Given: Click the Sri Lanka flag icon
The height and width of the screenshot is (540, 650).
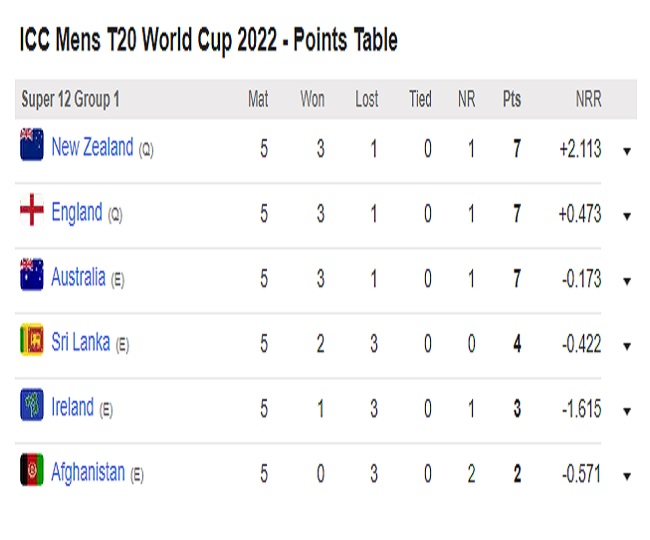Looking at the screenshot, I should [x=32, y=343].
